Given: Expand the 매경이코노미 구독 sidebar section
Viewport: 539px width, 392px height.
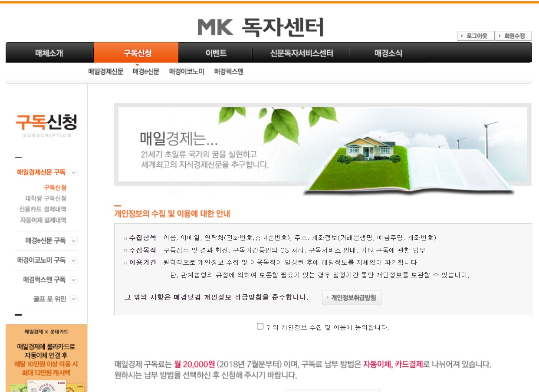Looking at the screenshot, I should point(73,260).
